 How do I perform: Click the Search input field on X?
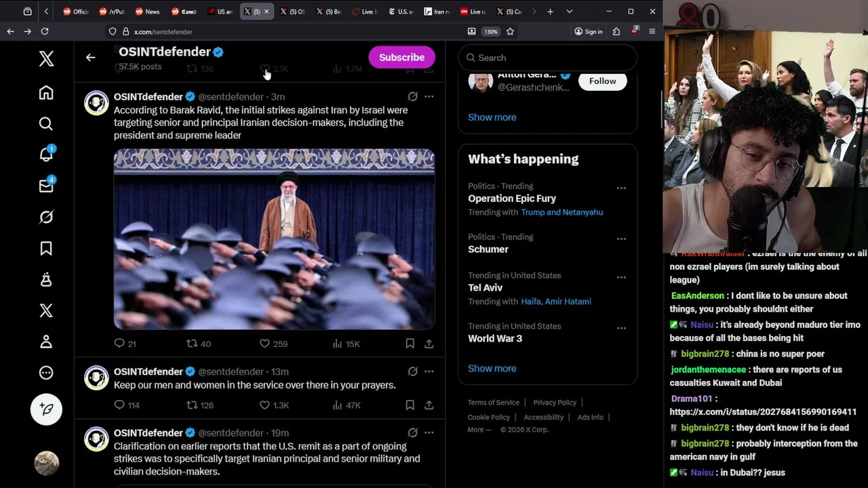pyautogui.click(x=548, y=58)
